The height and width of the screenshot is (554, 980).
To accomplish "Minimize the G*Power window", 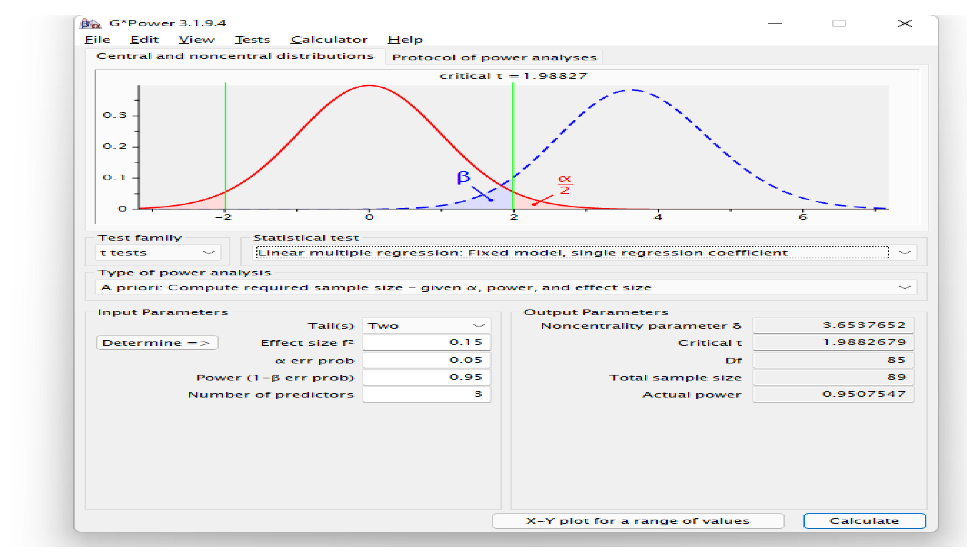I will pos(775,24).
